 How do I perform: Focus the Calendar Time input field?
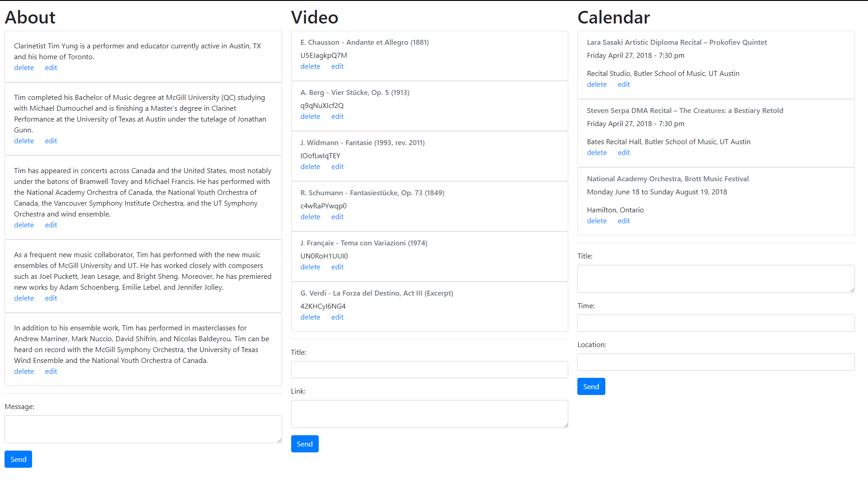click(x=716, y=323)
